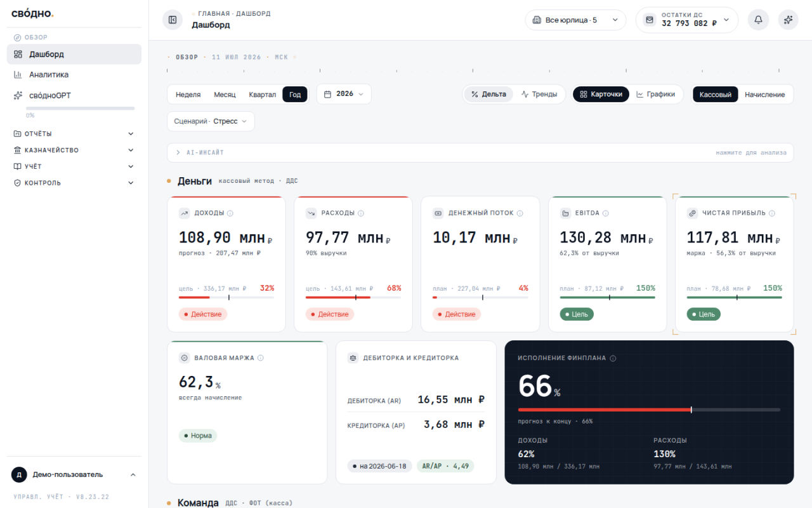Open the Сценарий Стресс dropdown

coord(211,121)
